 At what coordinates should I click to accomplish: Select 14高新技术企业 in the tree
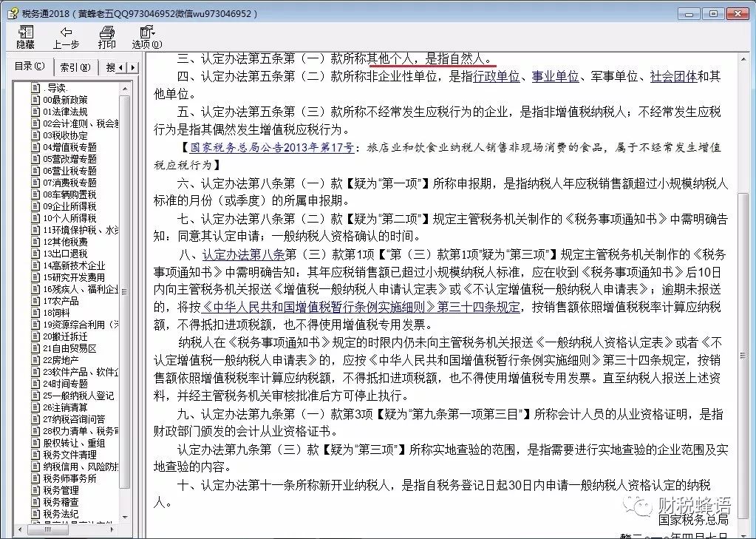[x=74, y=265]
